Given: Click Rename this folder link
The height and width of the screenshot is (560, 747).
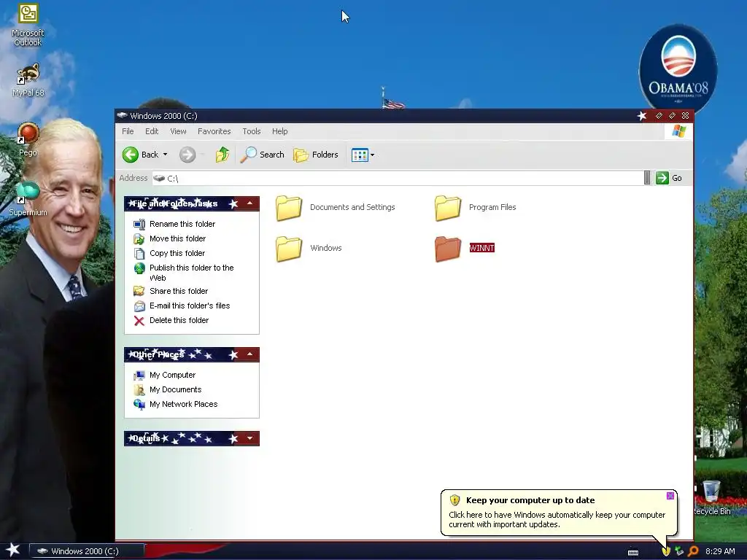Looking at the screenshot, I should coord(182,224).
